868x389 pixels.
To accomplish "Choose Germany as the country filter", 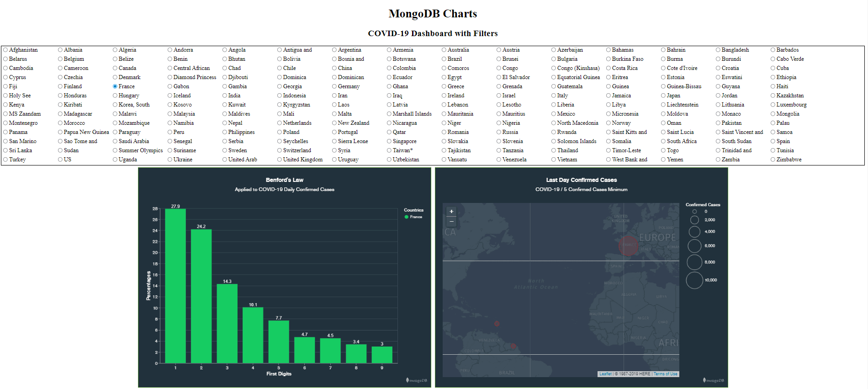I will click(334, 86).
